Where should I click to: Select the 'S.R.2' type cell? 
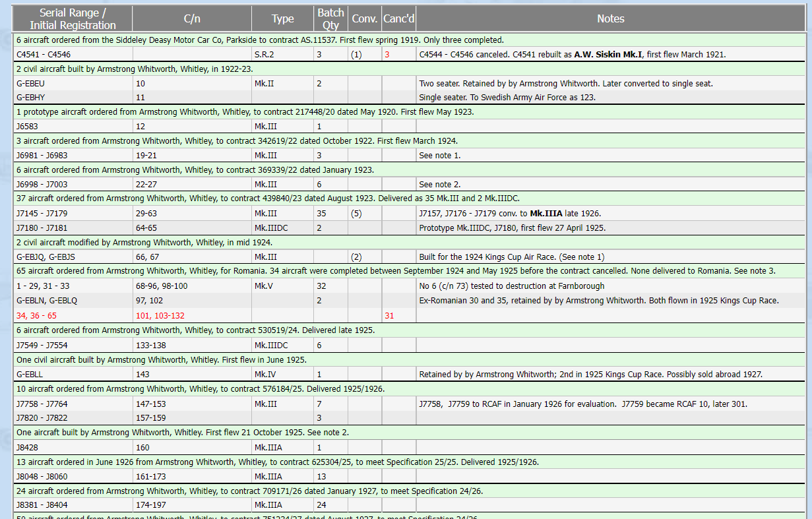(282, 54)
